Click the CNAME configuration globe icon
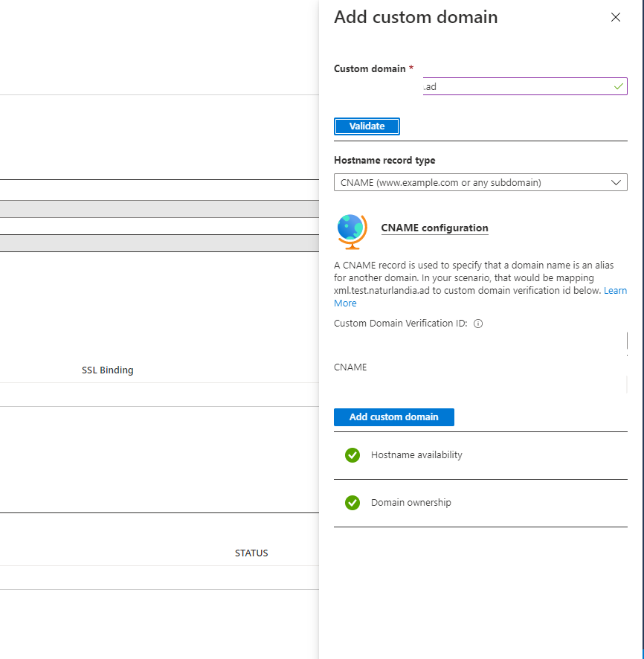The height and width of the screenshot is (659, 644). (x=350, y=231)
